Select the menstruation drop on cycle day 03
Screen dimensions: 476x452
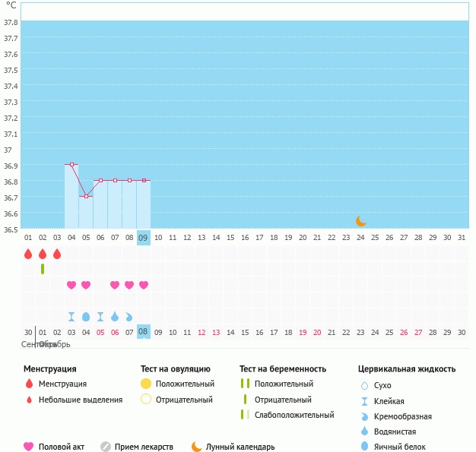[x=57, y=254]
